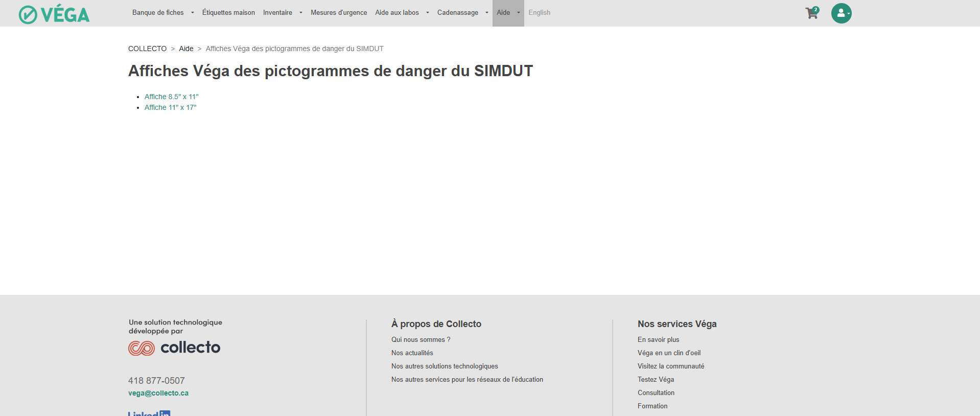Open the Affiche 11" x 17" link
Viewport: 980px width, 416px height.
(x=170, y=107)
